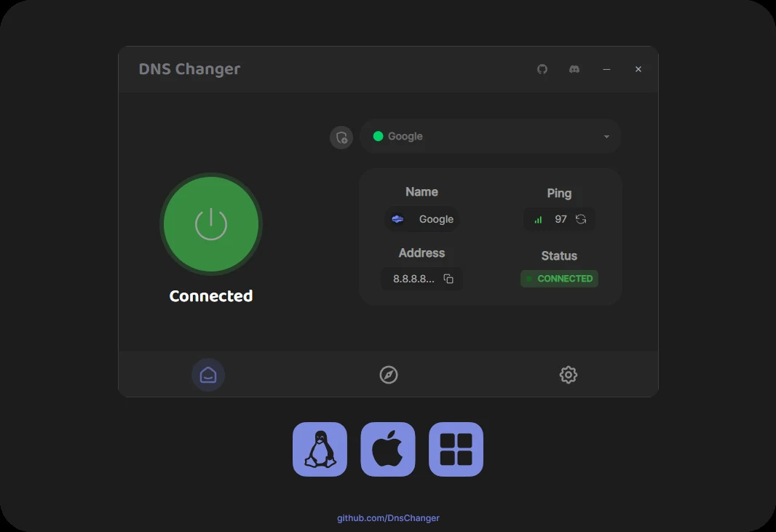This screenshot has height=532, width=776.
Task: Click the Google server name chip
Action: click(x=422, y=219)
